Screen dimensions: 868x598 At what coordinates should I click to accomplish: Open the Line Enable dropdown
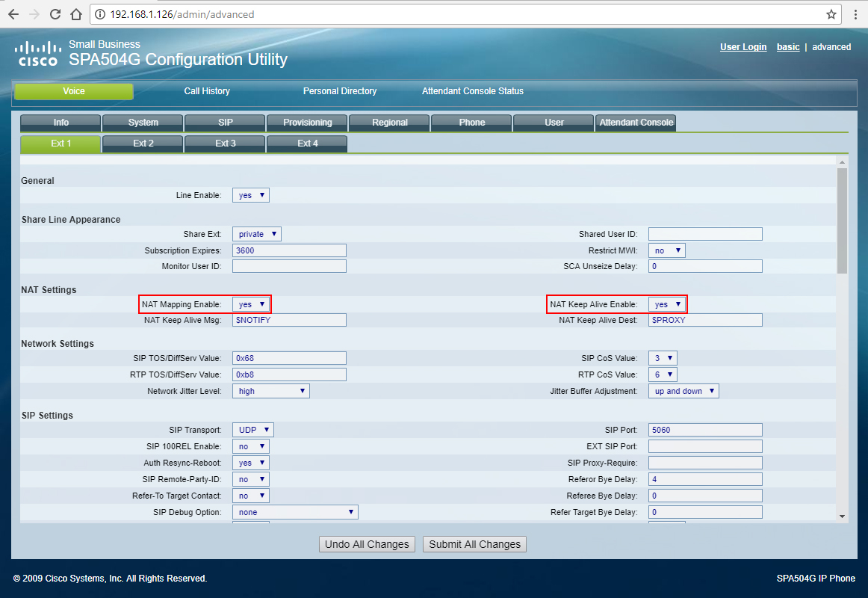(x=251, y=195)
